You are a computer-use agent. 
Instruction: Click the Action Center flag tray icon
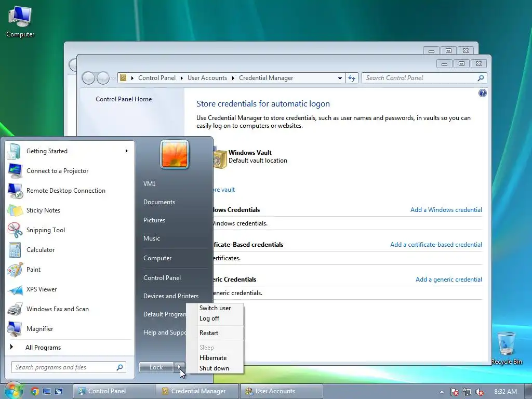pos(454,392)
